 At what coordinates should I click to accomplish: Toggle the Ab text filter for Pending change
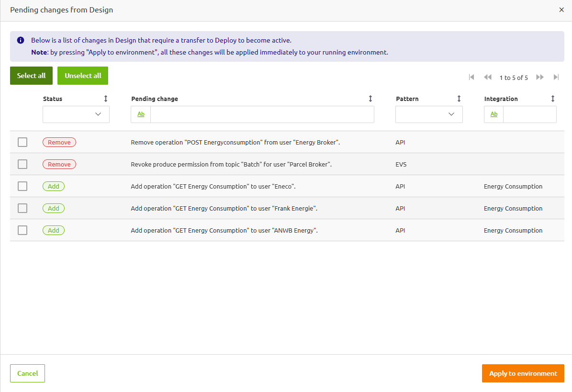point(140,114)
